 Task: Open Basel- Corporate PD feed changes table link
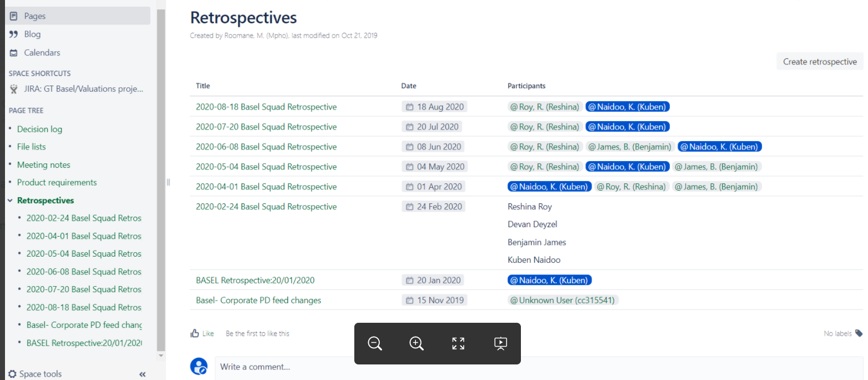[x=258, y=300]
